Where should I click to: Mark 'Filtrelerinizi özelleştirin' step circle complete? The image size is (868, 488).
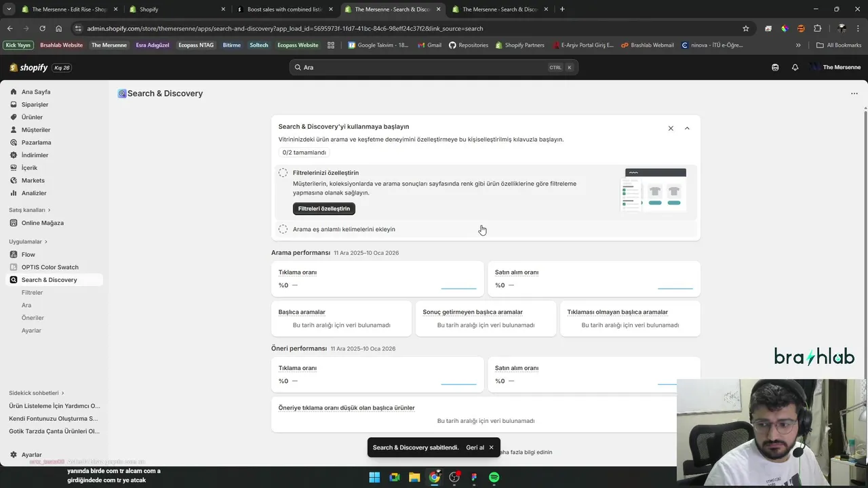(283, 173)
